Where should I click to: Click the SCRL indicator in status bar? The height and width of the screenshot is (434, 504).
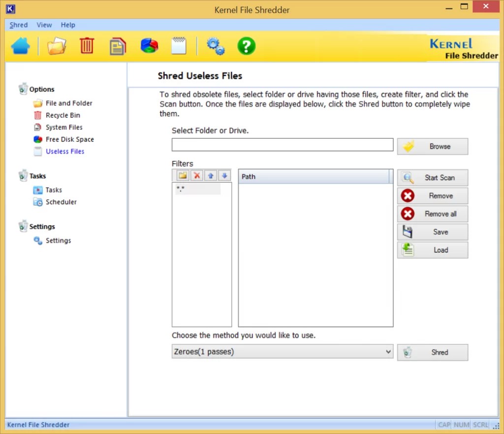coord(480,425)
